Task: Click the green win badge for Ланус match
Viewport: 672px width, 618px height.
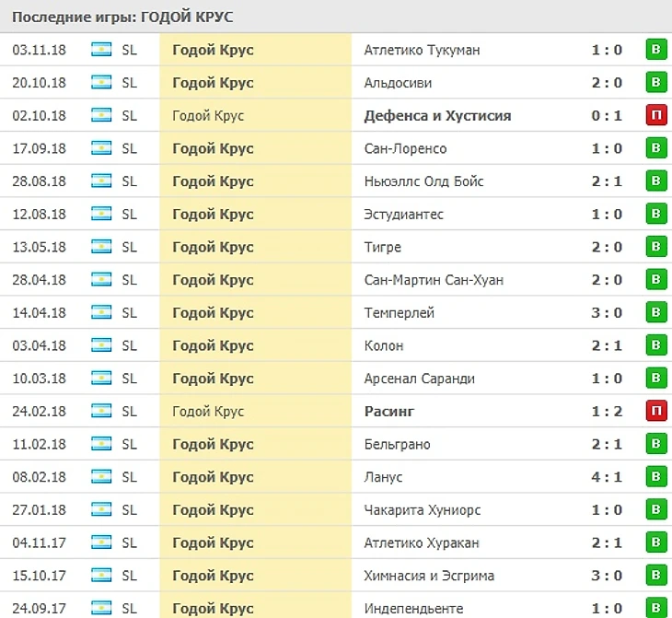Action: click(655, 477)
